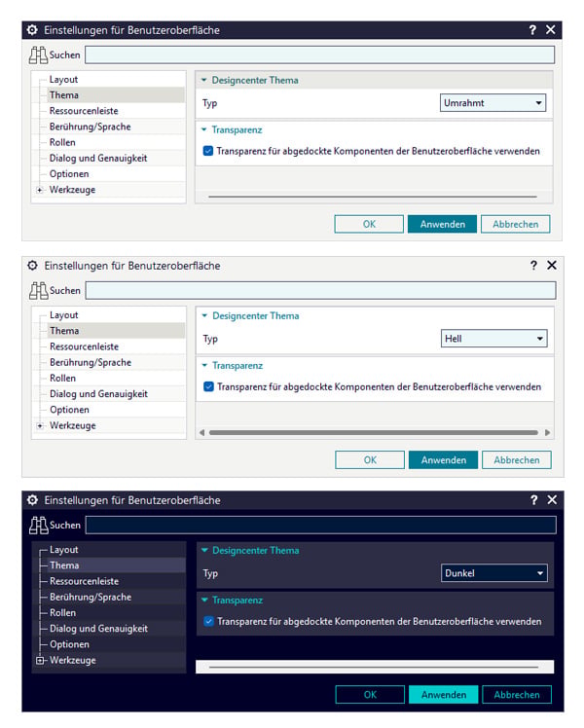Collapse Designcenter Thema section in Dunkel dialog
The height and width of the screenshot is (728, 584).
pos(204,550)
